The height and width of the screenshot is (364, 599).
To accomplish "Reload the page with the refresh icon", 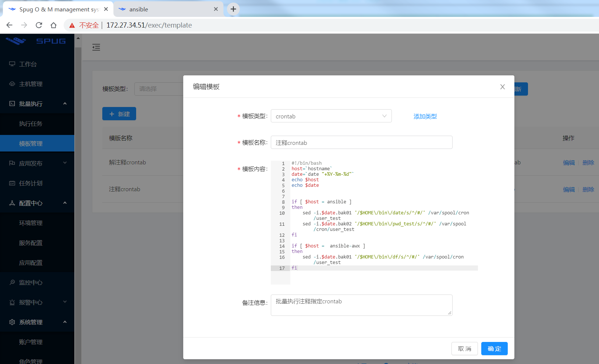I will pos(39,25).
